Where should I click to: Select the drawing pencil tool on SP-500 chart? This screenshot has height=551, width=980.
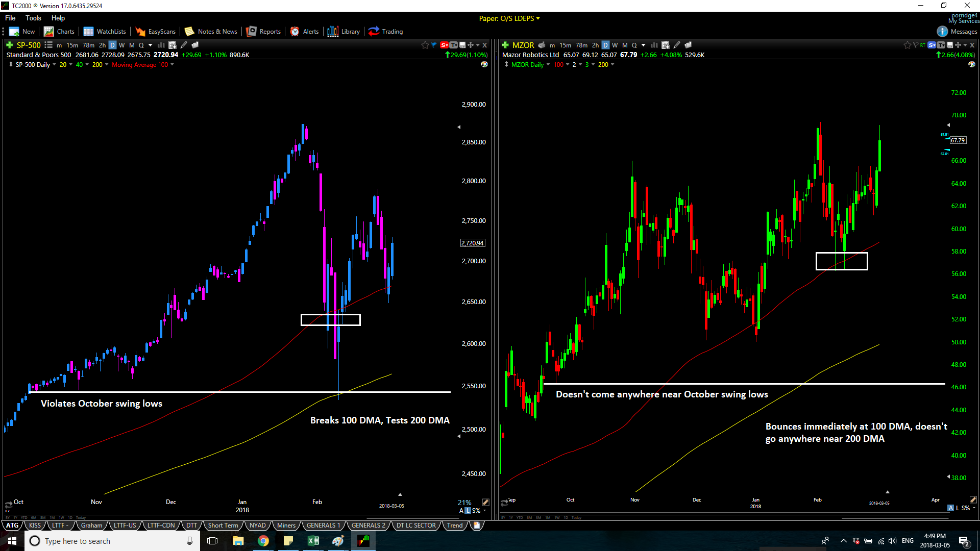click(184, 45)
